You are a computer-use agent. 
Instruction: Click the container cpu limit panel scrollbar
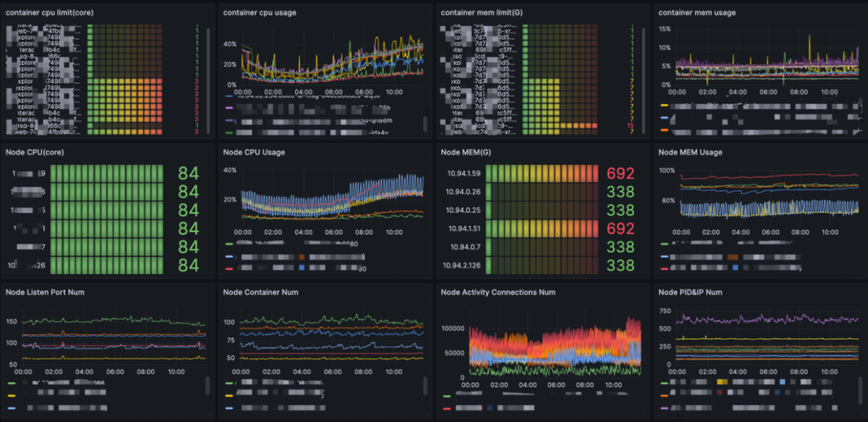pyautogui.click(x=208, y=80)
